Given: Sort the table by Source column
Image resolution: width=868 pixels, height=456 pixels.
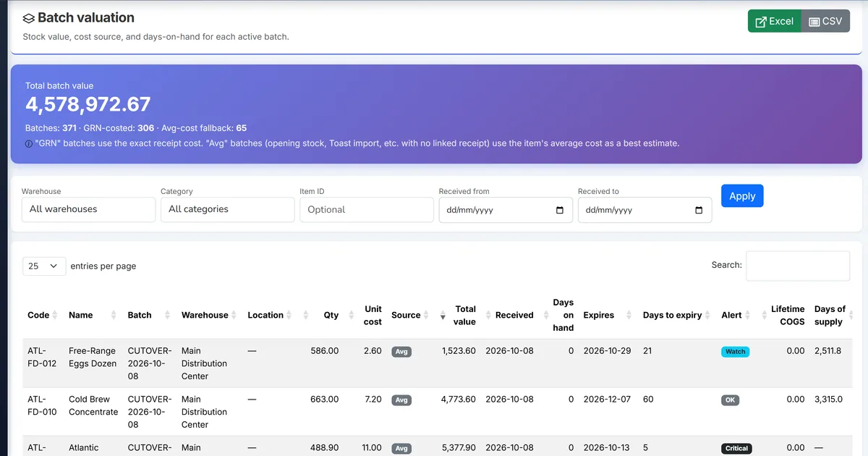Looking at the screenshot, I should 410,315.
